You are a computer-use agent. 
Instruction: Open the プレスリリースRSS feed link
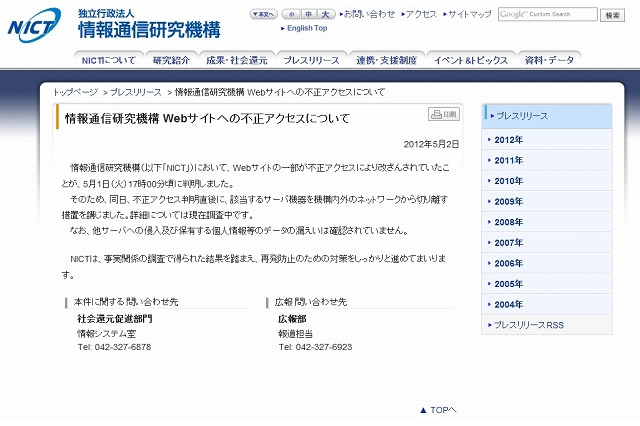[x=547, y=325]
